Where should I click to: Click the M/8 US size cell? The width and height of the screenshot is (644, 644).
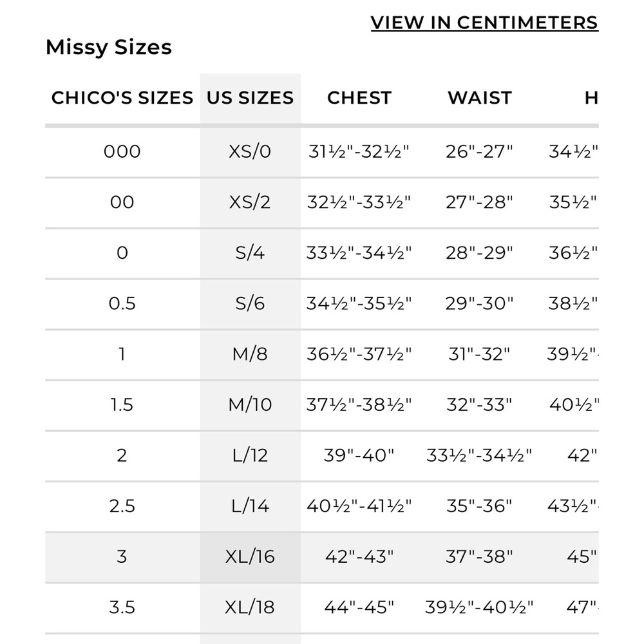click(250, 354)
